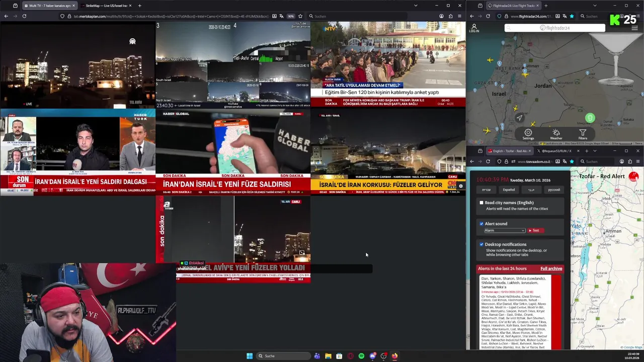The image size is (644, 362).
Task: Open Spotify from the taskbar
Action: tap(361, 356)
